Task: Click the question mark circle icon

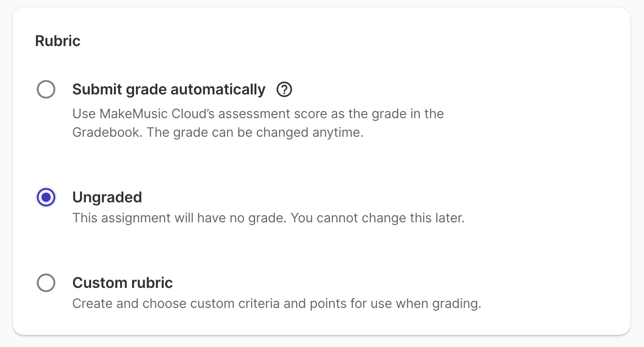Action: point(284,89)
